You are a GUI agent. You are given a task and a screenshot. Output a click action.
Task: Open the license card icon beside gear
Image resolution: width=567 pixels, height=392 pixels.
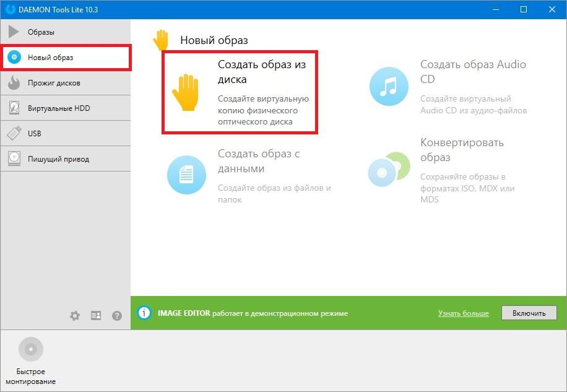tap(96, 316)
